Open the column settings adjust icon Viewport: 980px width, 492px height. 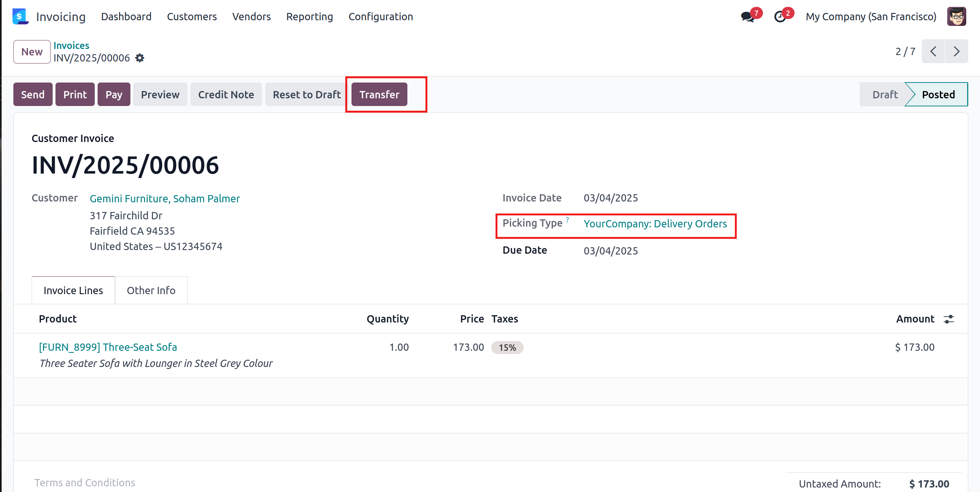coord(949,319)
